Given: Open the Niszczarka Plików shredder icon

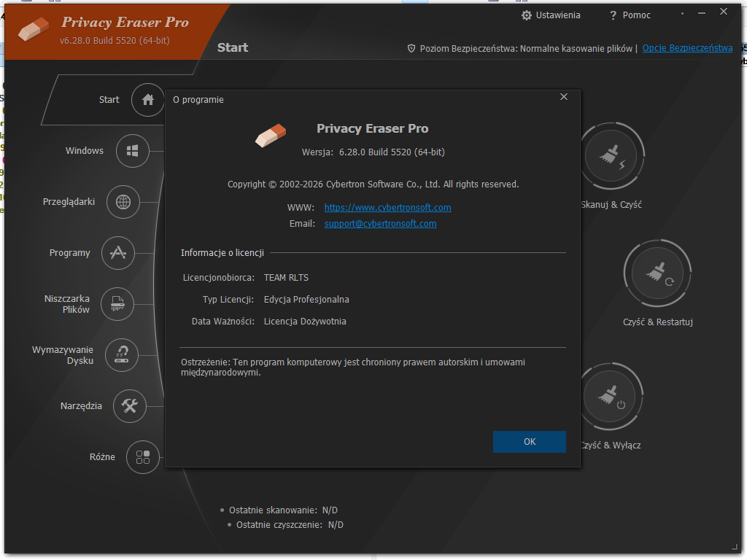Looking at the screenshot, I should (x=117, y=304).
